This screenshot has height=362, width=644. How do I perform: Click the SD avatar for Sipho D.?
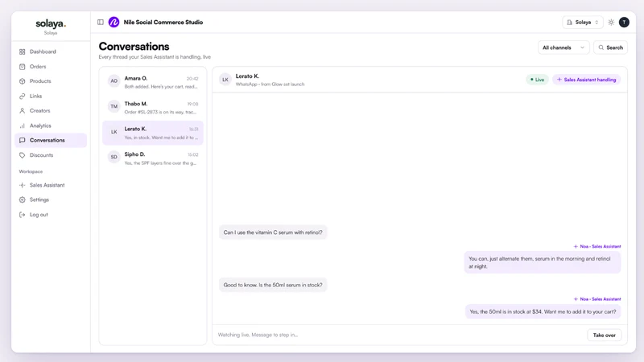(114, 157)
